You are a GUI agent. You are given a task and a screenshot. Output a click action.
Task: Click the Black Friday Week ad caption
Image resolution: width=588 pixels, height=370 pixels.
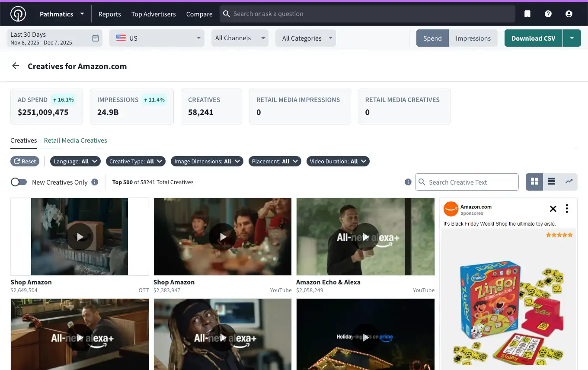click(499, 224)
